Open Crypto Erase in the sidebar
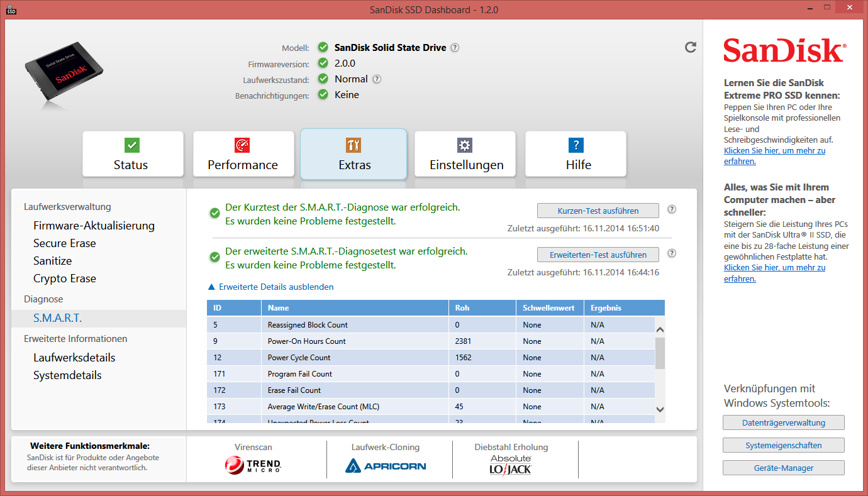The width and height of the screenshot is (868, 496). (x=65, y=278)
